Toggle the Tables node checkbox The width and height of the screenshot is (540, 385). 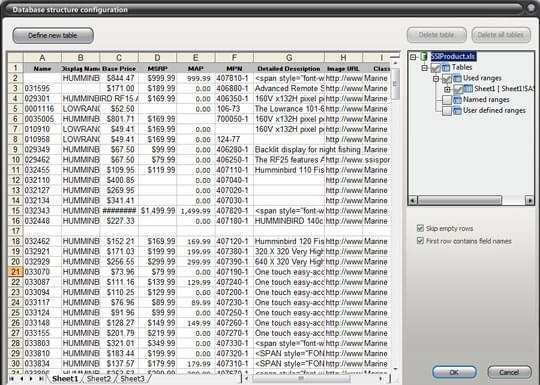[x=436, y=68]
